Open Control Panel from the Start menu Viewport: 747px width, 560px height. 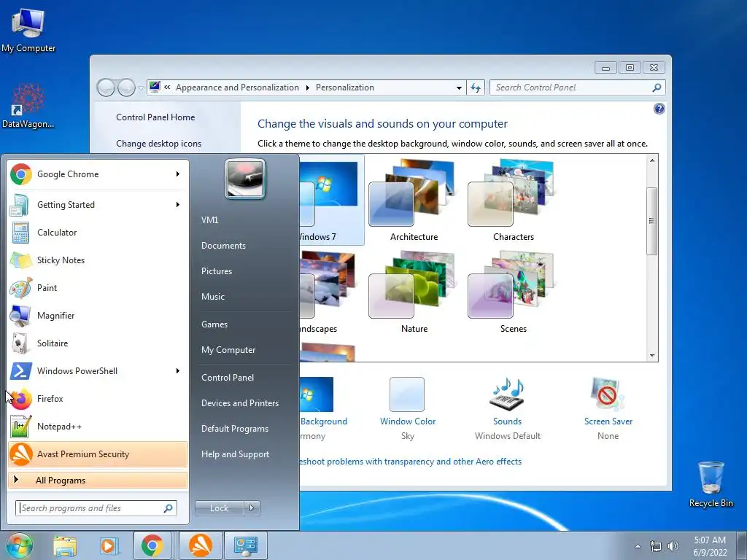point(228,378)
